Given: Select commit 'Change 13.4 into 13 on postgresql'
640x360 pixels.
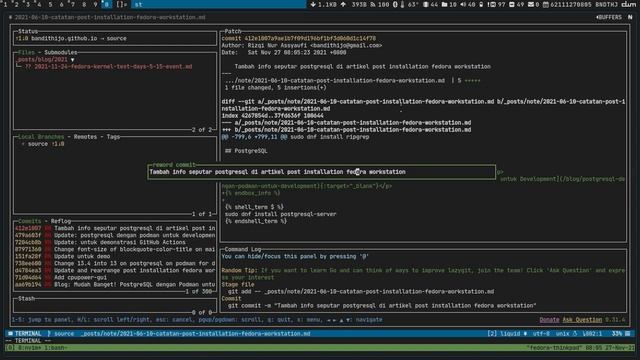Looking at the screenshot, I should pyautogui.click(x=115, y=263).
